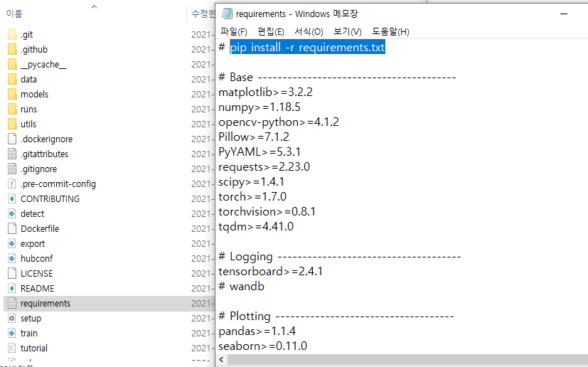
Task: Click the '# Base' section header line
Action: [x=337, y=78]
